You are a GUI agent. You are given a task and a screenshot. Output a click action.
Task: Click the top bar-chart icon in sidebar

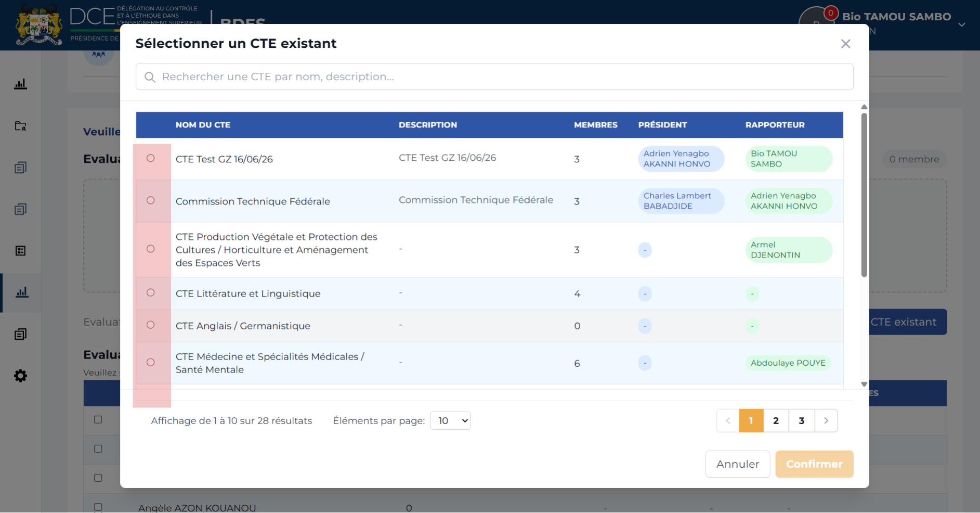[20, 84]
